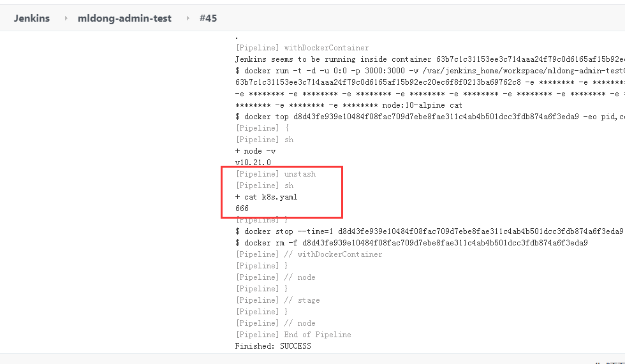Open the mldong-admin-test project breadcrumb
This screenshot has width=625, height=364.
click(124, 18)
